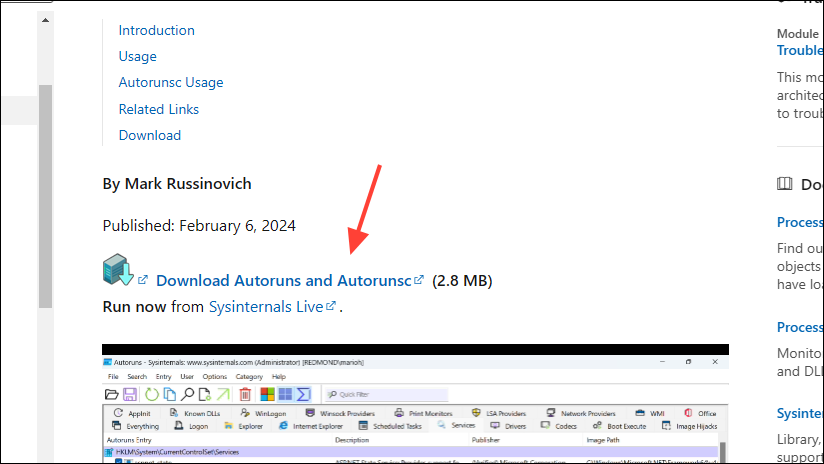Viewport: 824px width, 464px height.
Task: Open the Related Links section link
Action: tap(159, 109)
